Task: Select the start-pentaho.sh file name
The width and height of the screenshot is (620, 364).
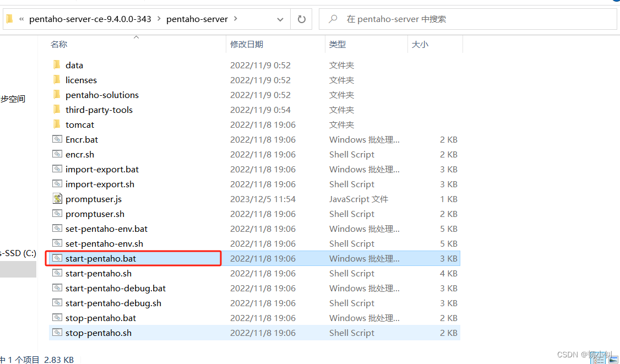Action: (x=99, y=273)
